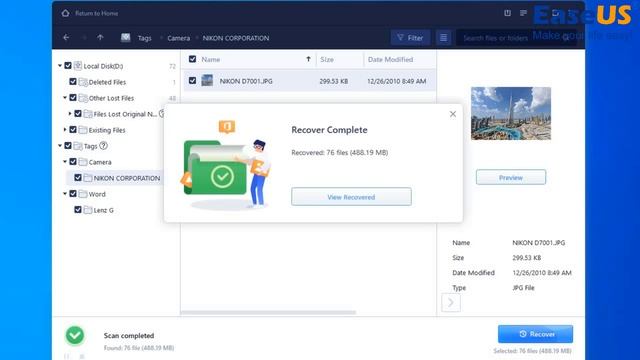
Task: Click the 299.53 KB size cell
Action: 334,81
